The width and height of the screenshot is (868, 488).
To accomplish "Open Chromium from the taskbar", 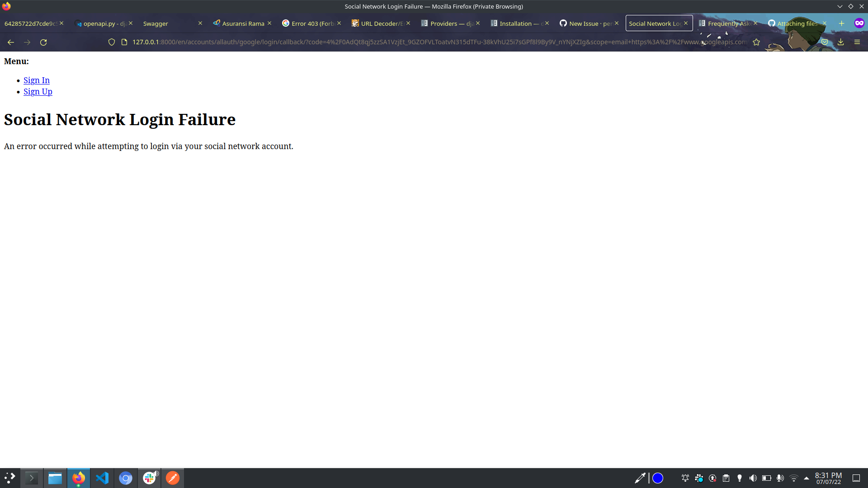I will [126, 478].
